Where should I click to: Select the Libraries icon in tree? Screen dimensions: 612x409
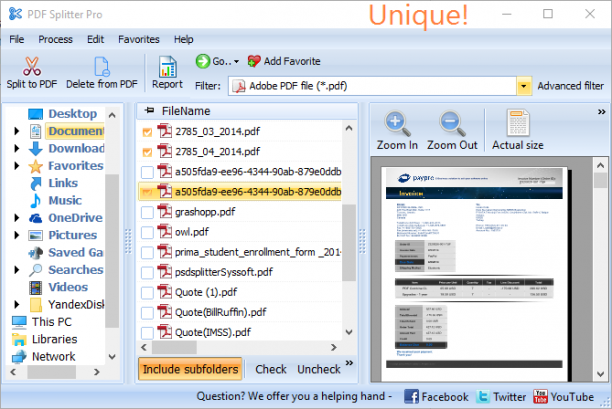(19, 340)
